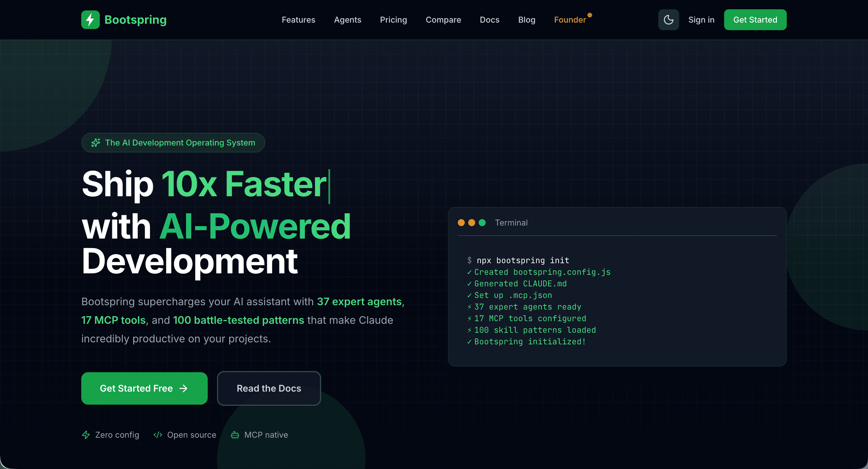868x469 pixels.
Task: Click the yellow dot on the Terminal window
Action: pyautogui.click(x=471, y=223)
